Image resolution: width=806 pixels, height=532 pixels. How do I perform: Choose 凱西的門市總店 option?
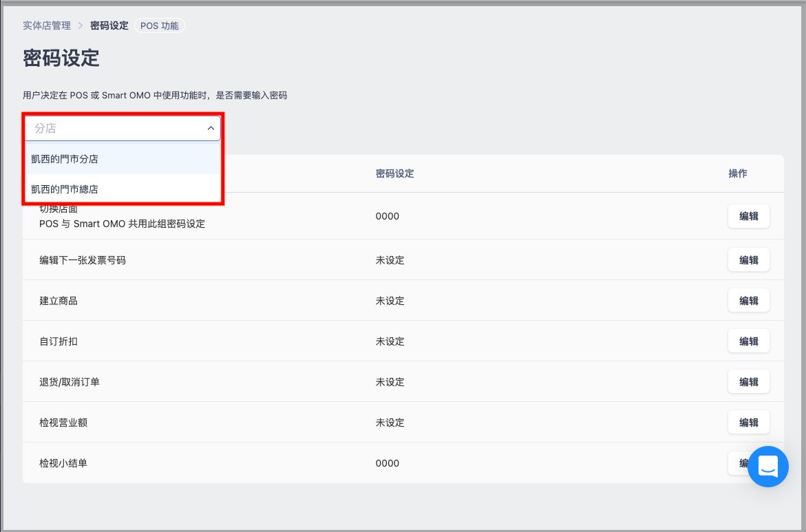123,189
